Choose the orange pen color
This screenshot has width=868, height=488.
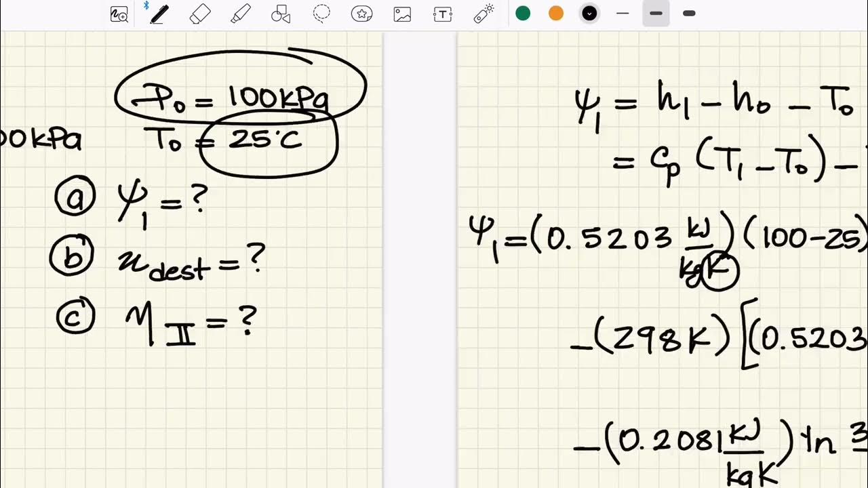click(x=556, y=14)
